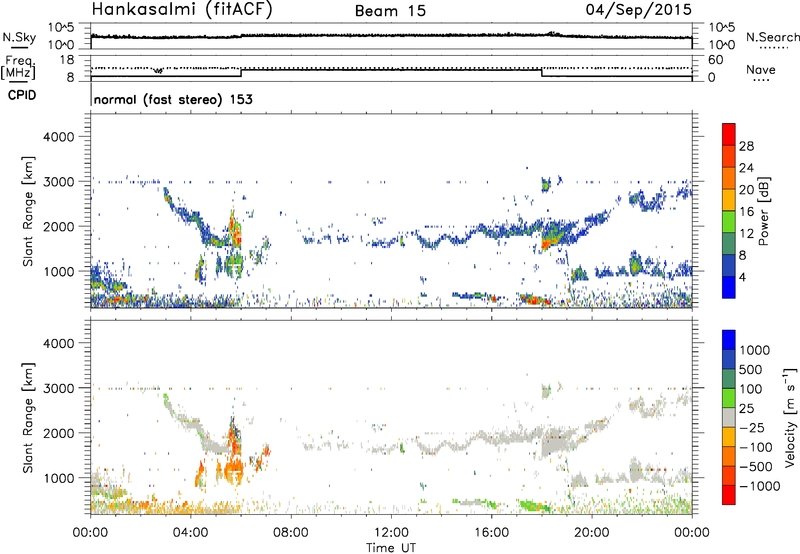Pick the grey -25 to 25 Velocity colorbar segment
This screenshot has width=800, height=554.
pyautogui.click(x=729, y=417)
